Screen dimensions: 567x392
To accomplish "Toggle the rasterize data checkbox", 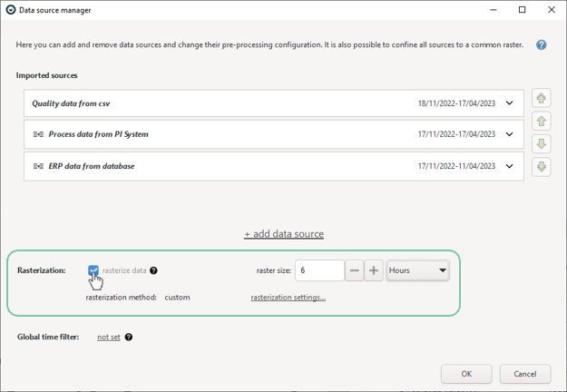I will click(x=93, y=270).
